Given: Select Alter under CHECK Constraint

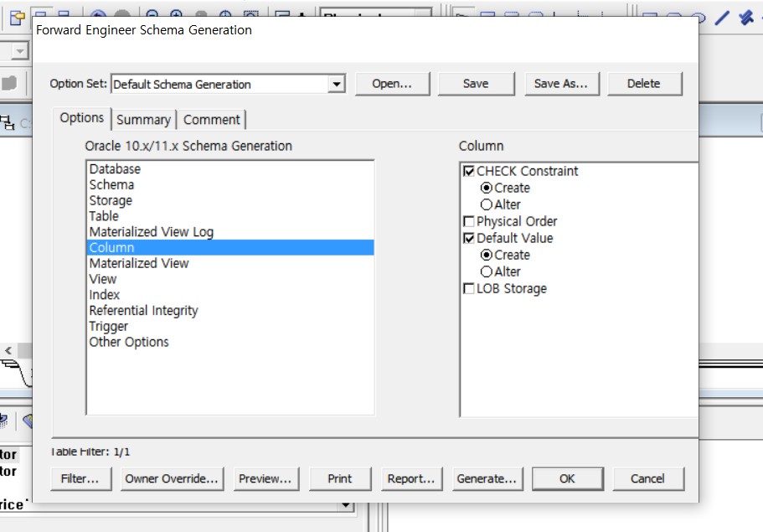Looking at the screenshot, I should [x=486, y=204].
